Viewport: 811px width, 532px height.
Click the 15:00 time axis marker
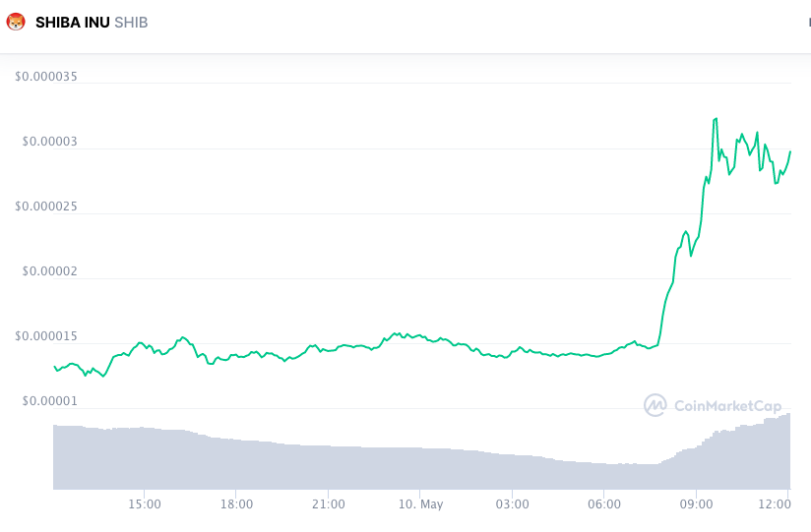(x=145, y=504)
